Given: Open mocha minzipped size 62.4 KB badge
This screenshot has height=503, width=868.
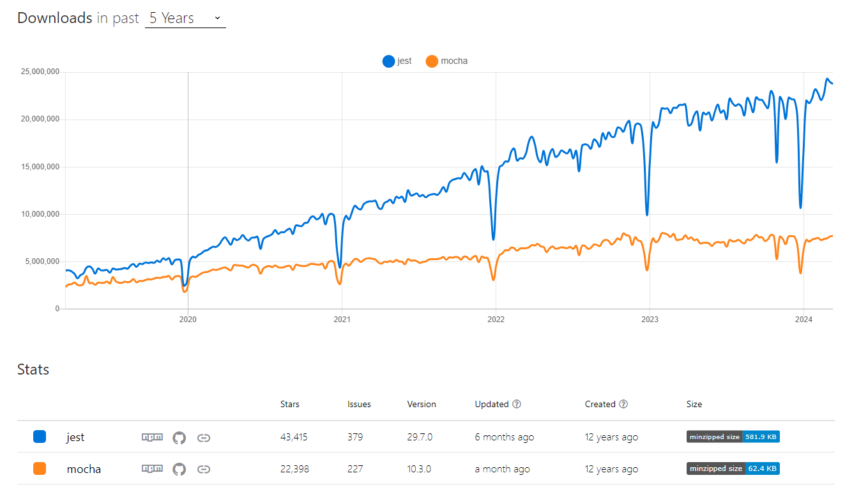Looking at the screenshot, I should pos(733,468).
